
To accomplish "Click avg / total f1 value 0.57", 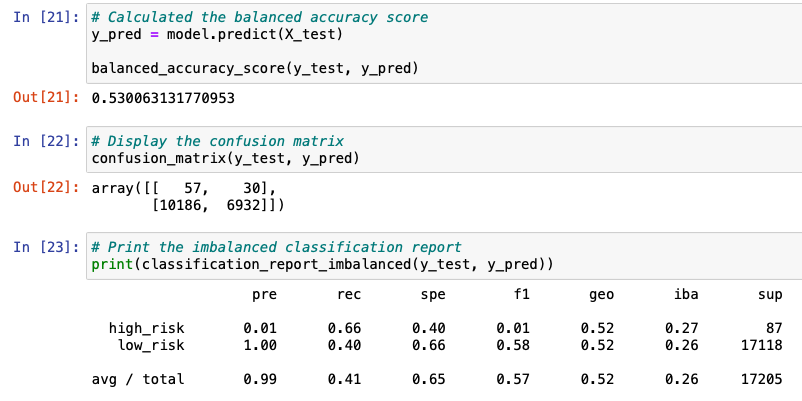I will tap(513, 379).
